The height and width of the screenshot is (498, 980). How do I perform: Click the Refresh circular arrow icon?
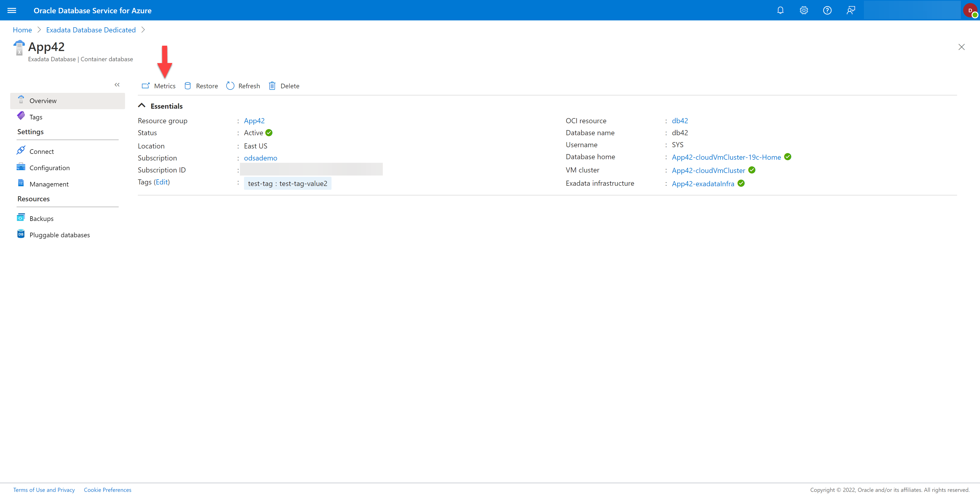[x=230, y=86]
